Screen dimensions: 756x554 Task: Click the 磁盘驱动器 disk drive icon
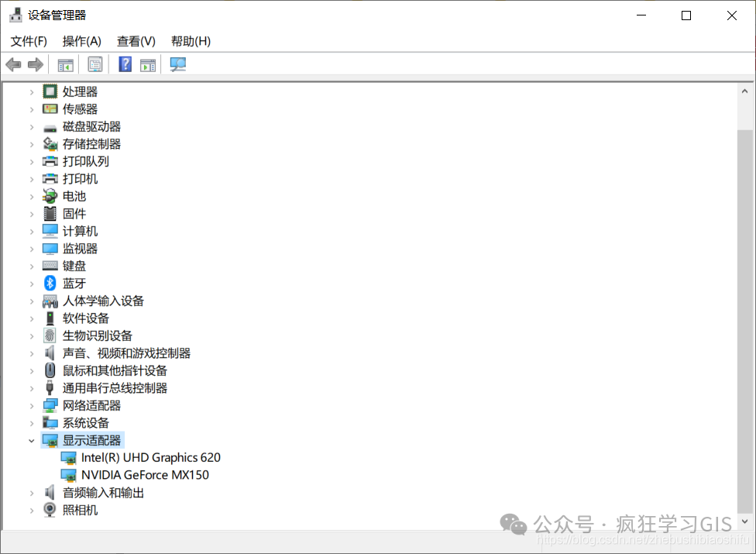pos(50,129)
